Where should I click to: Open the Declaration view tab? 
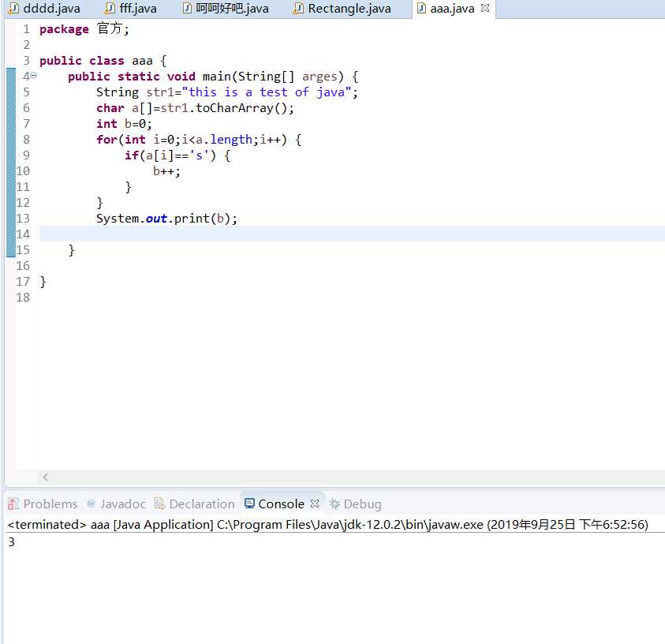195,504
